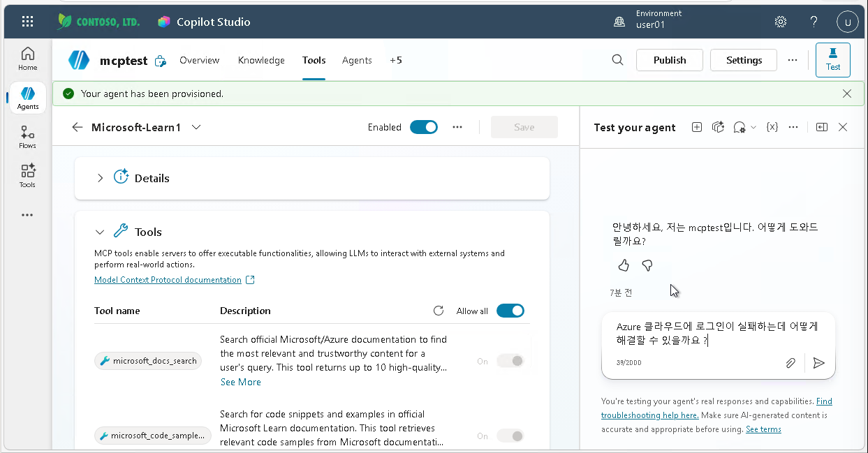Open the user account avatar

pos(848,22)
